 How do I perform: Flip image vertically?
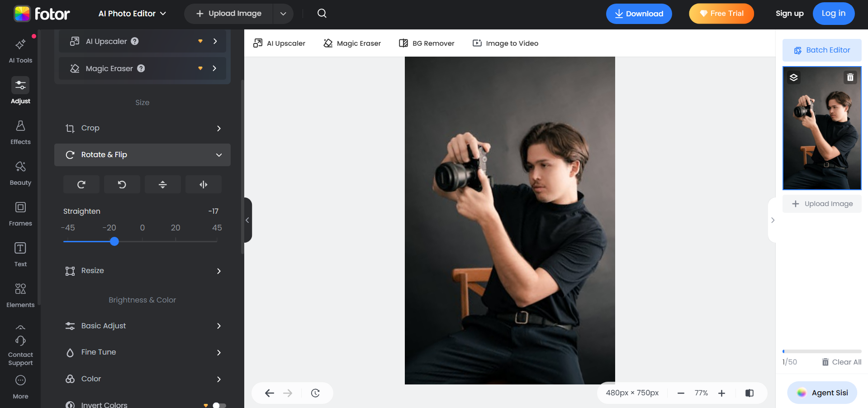[x=163, y=184]
